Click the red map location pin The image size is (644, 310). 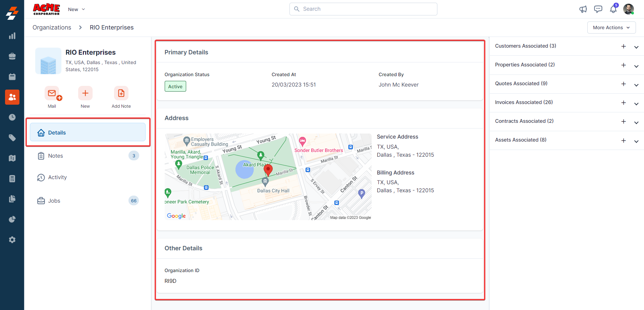point(268,169)
